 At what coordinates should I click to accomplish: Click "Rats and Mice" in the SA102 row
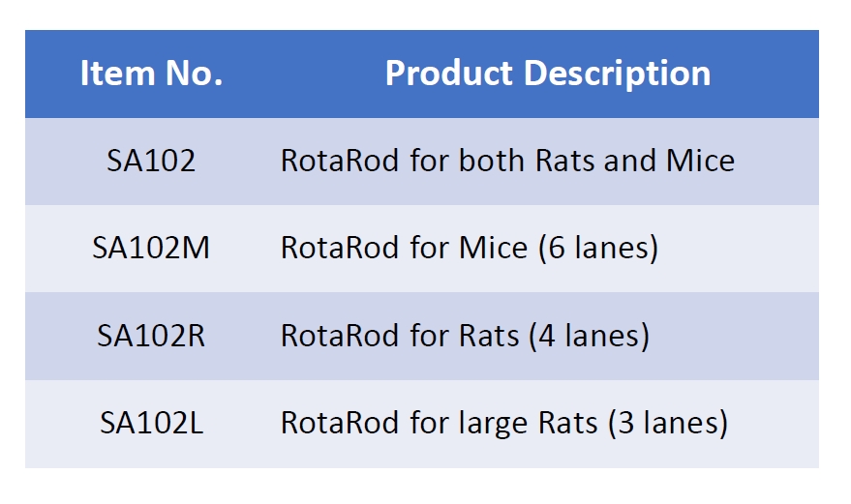click(633, 161)
